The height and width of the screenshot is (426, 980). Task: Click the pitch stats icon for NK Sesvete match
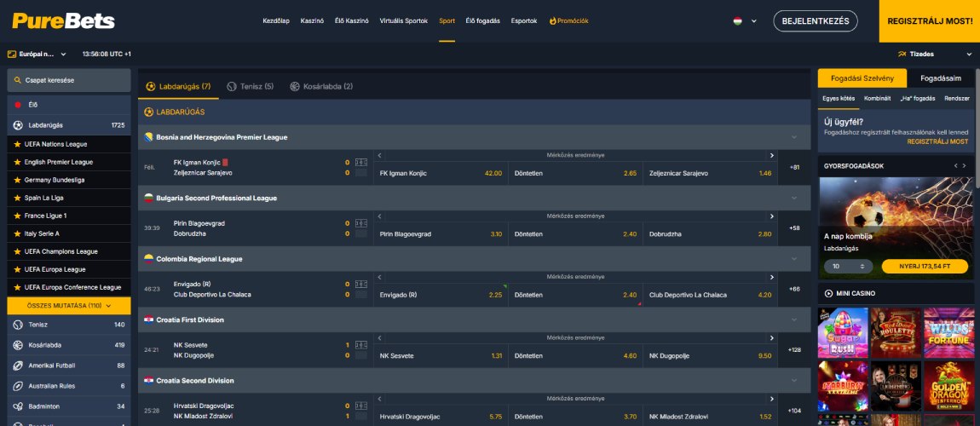pyautogui.click(x=360, y=345)
